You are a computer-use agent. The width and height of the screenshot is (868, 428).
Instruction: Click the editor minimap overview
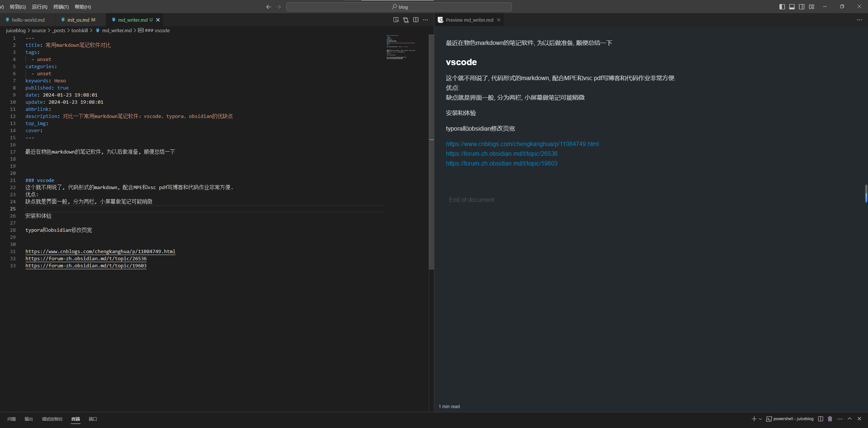coord(401,47)
